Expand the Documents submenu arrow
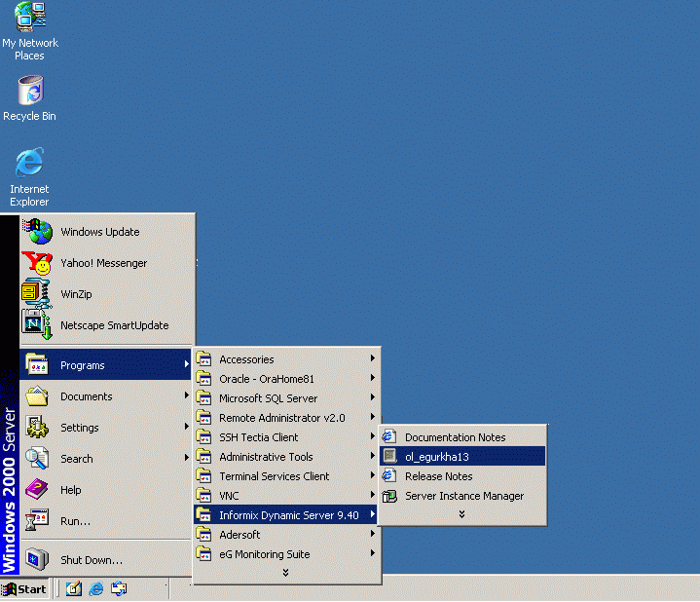Image resolution: width=700 pixels, height=602 pixels. click(x=187, y=395)
